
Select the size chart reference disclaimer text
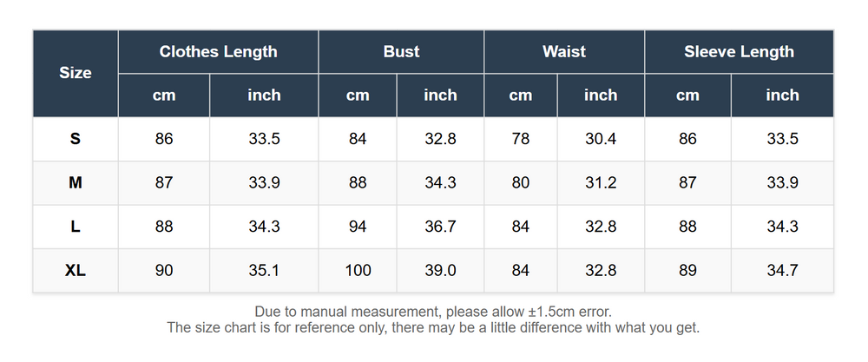[433, 327]
